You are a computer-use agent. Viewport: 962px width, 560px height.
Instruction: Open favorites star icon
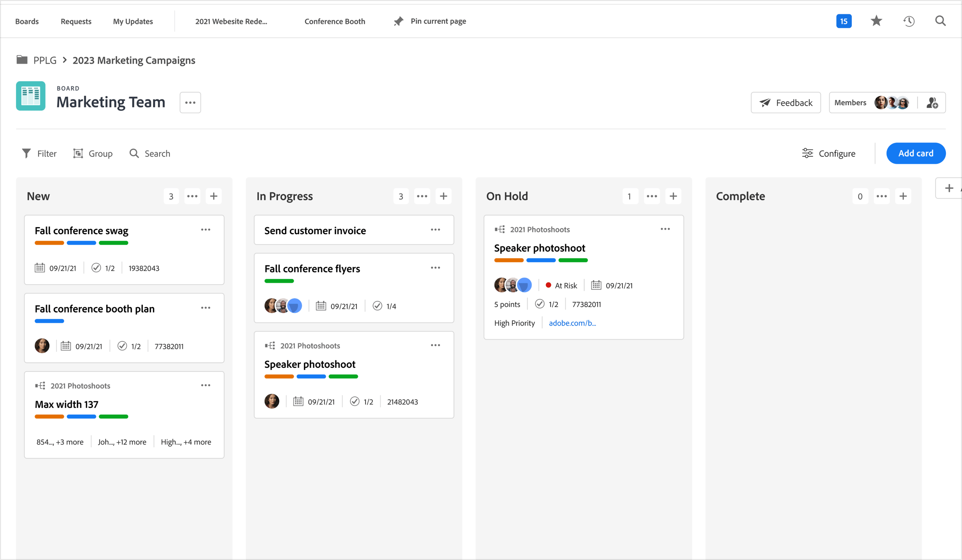pos(876,21)
